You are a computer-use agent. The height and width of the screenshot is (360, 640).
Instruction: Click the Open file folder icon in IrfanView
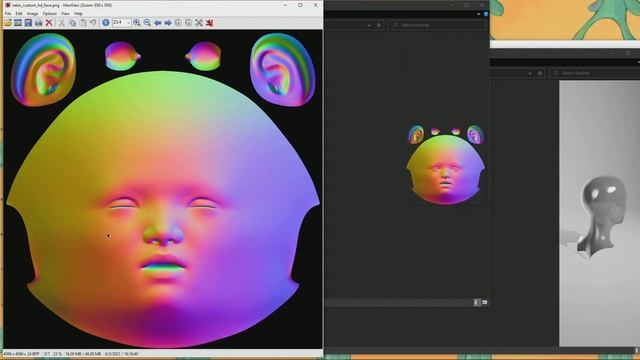[x=8, y=23]
